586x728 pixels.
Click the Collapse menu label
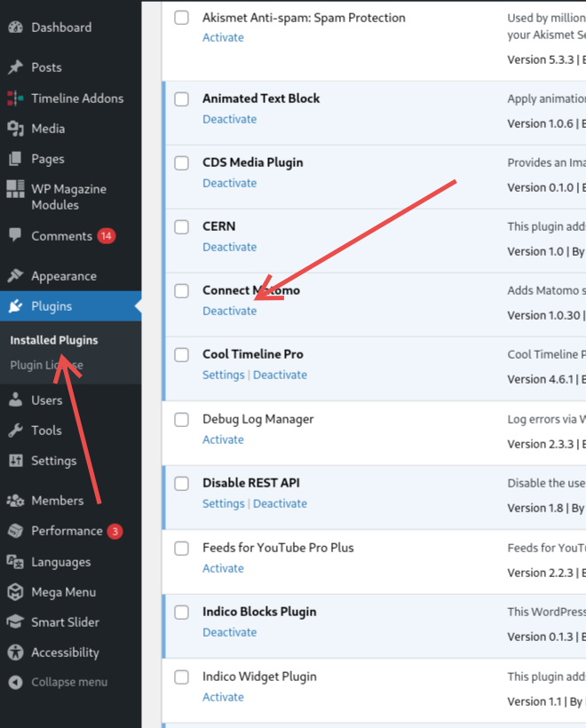click(69, 682)
